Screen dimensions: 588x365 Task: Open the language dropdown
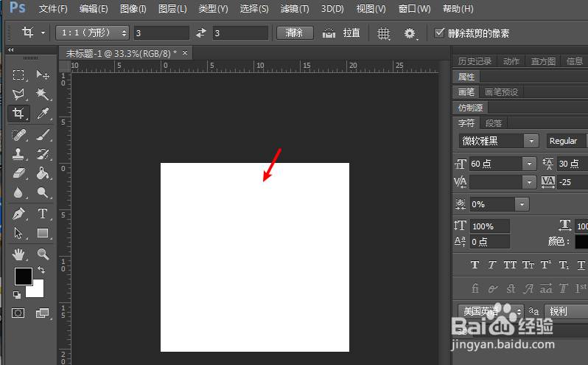(491, 311)
